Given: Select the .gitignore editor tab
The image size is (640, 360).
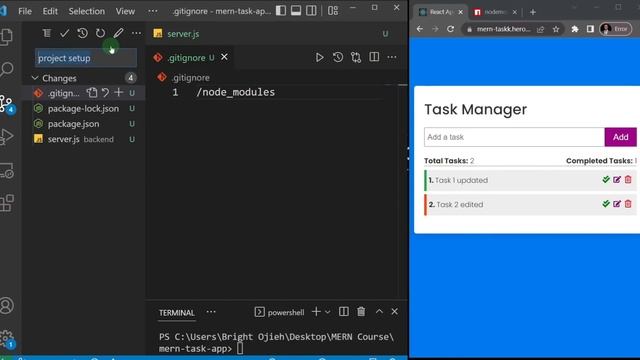Looking at the screenshot, I should pyautogui.click(x=187, y=58).
